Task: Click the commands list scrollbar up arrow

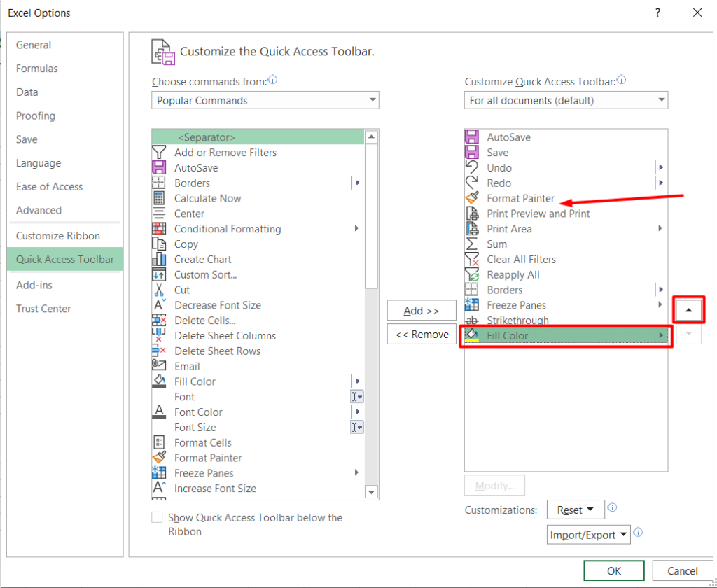Action: [371, 136]
